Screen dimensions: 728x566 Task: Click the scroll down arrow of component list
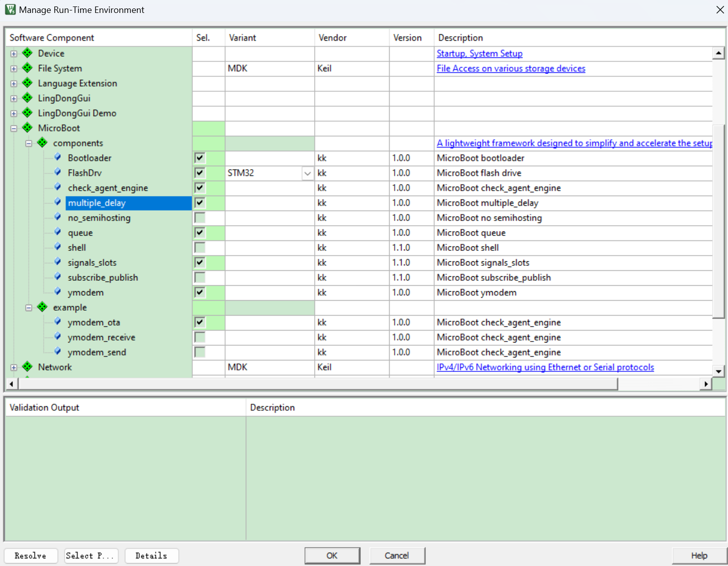[x=719, y=371]
